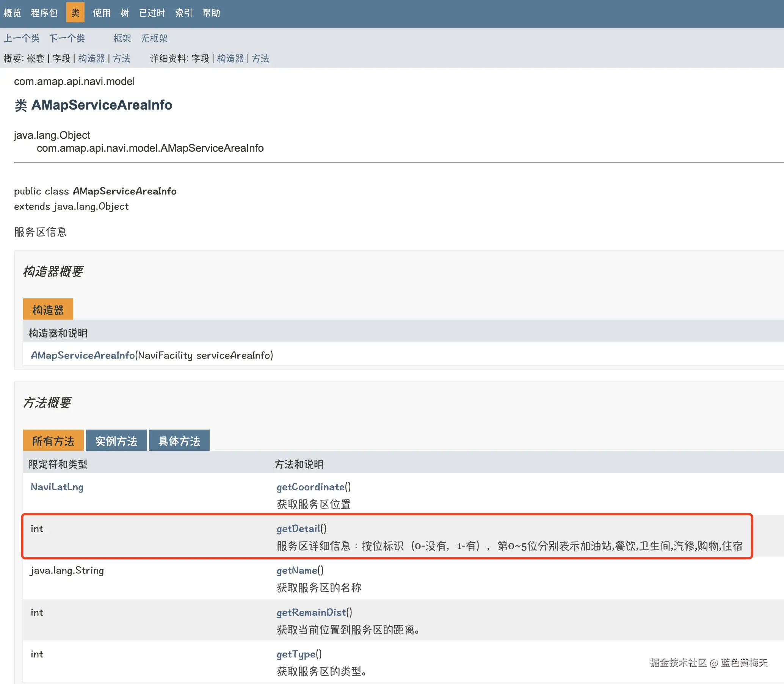Click the 使用 nav item
The height and width of the screenshot is (684, 784).
[x=102, y=13]
